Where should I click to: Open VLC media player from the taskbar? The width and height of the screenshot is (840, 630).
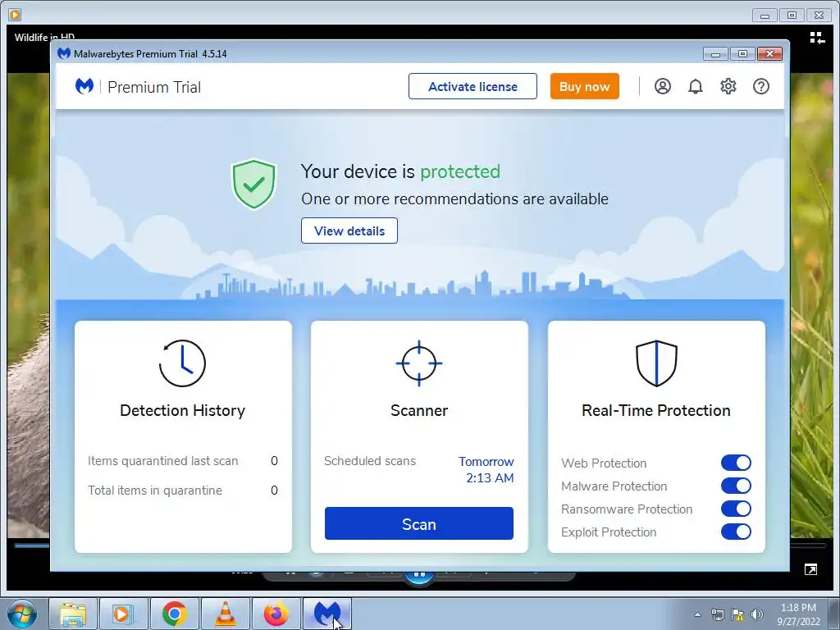(225, 614)
